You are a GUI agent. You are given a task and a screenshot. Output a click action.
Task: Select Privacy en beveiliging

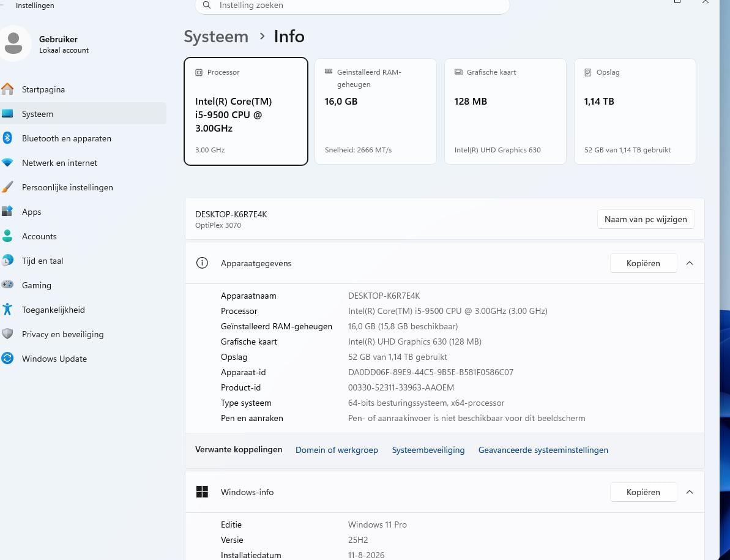click(83, 334)
